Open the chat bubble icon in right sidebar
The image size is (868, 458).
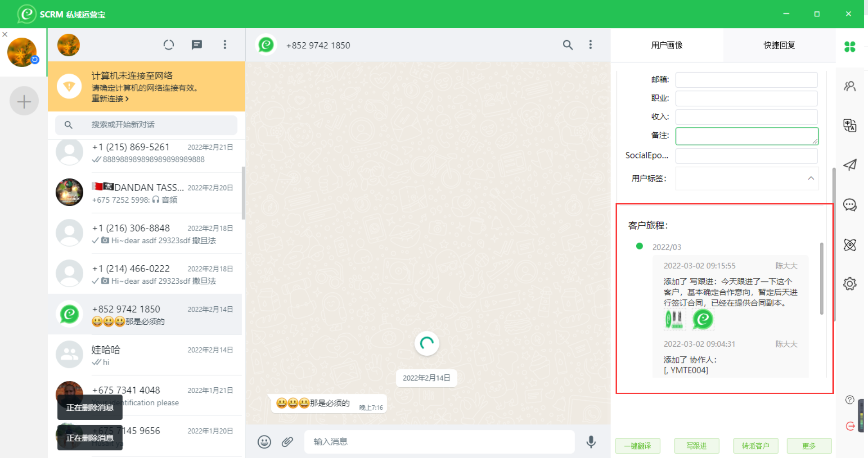point(850,205)
